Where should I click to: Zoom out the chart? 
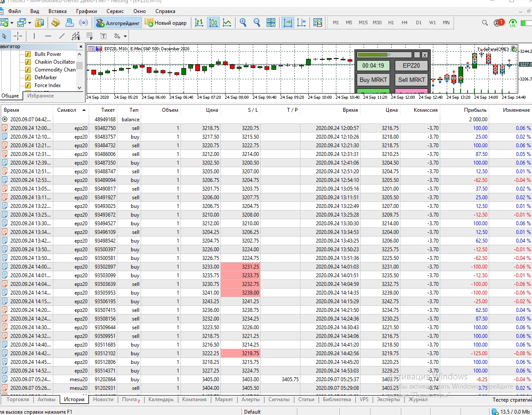257,23
